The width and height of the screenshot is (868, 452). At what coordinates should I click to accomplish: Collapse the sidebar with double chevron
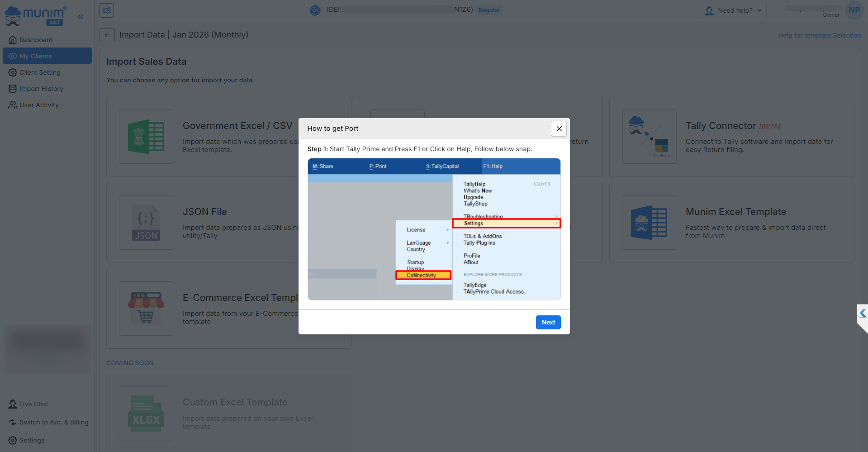81,17
